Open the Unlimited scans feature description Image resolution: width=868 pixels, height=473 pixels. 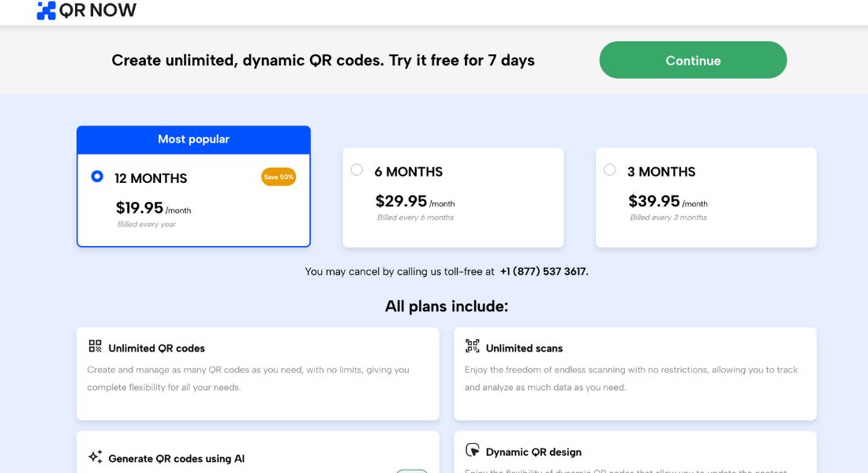coord(631,378)
